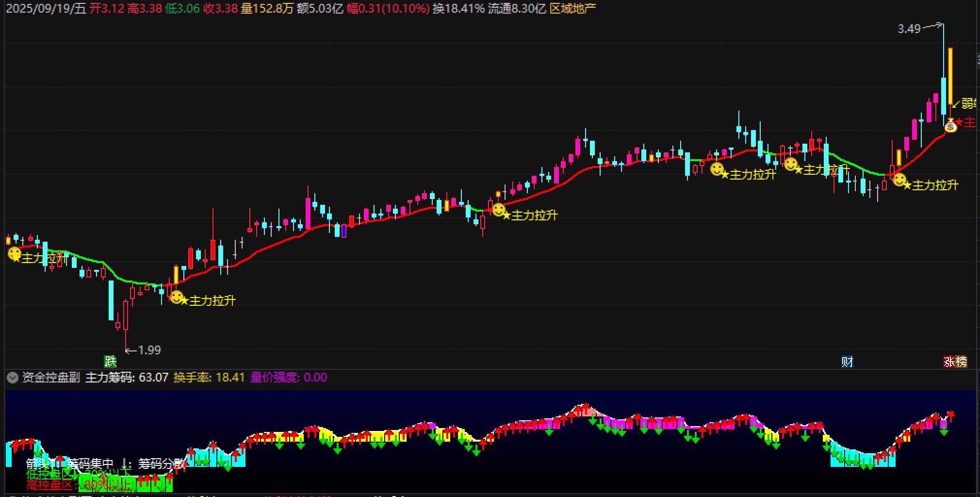The image size is (980, 497).
Task: Click the green 跌 event badge
Action: click(x=111, y=362)
